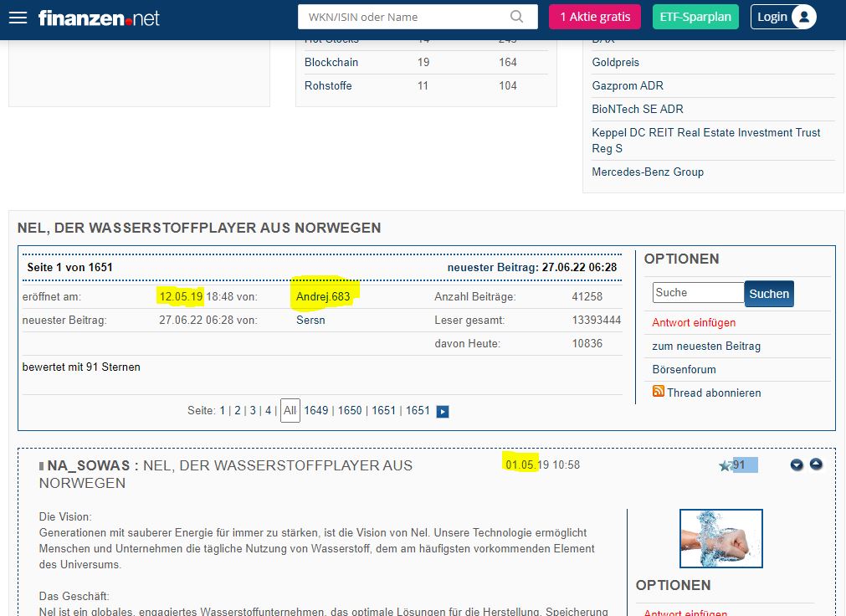Open Antwort einfügen link in thread options
The height and width of the screenshot is (616, 846).
coord(694,323)
